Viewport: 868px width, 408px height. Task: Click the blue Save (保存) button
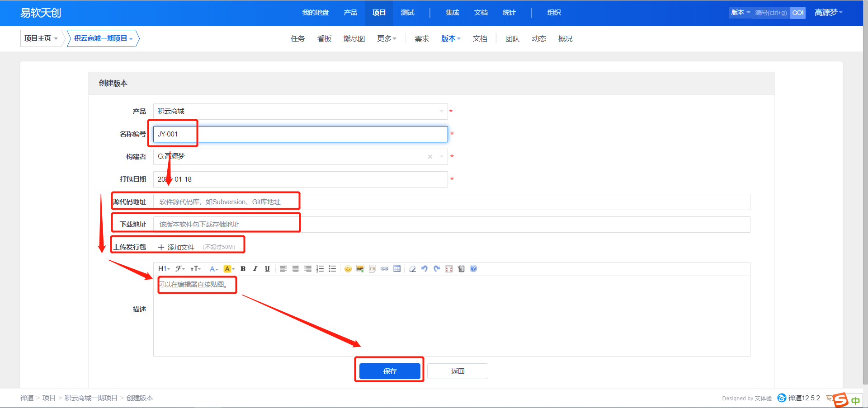(x=390, y=371)
